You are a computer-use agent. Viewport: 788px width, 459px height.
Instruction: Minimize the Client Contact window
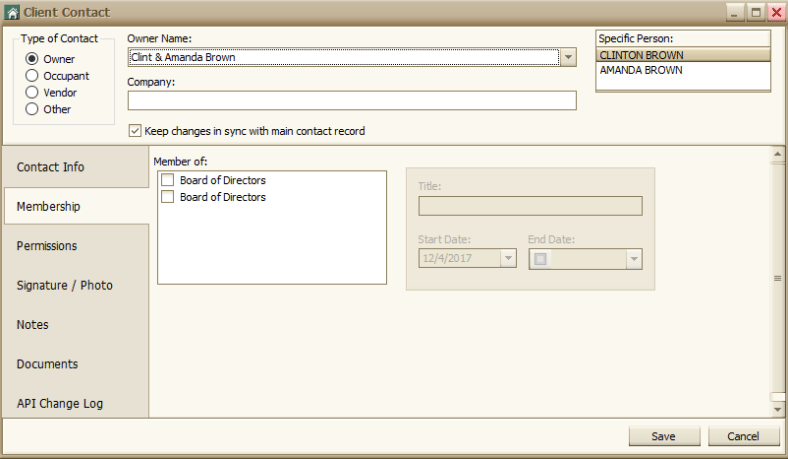pyautogui.click(x=735, y=13)
